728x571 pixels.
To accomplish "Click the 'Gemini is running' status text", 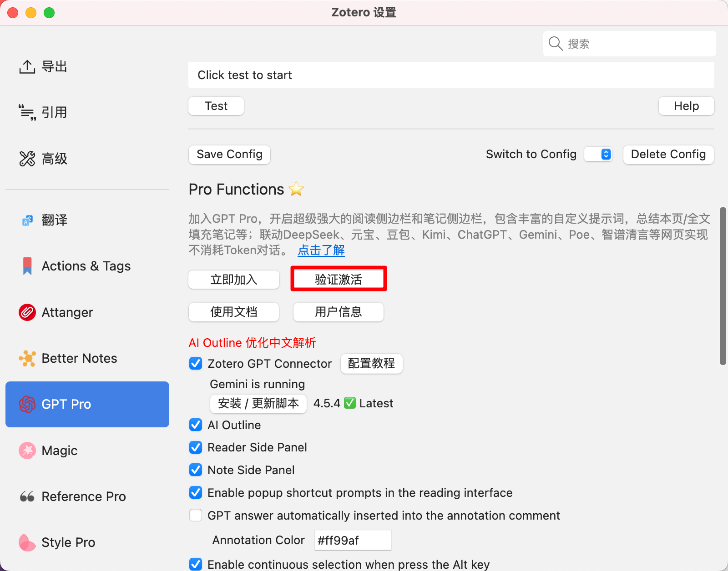I will coord(258,384).
